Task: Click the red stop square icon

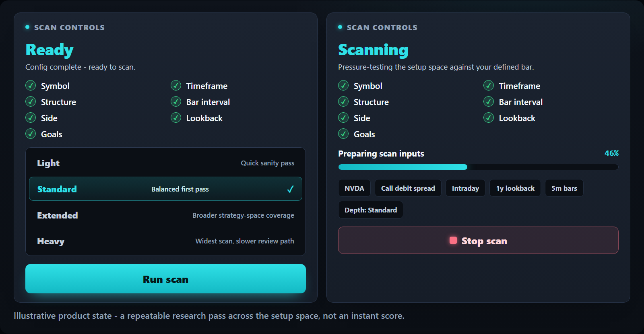Action: (x=453, y=240)
